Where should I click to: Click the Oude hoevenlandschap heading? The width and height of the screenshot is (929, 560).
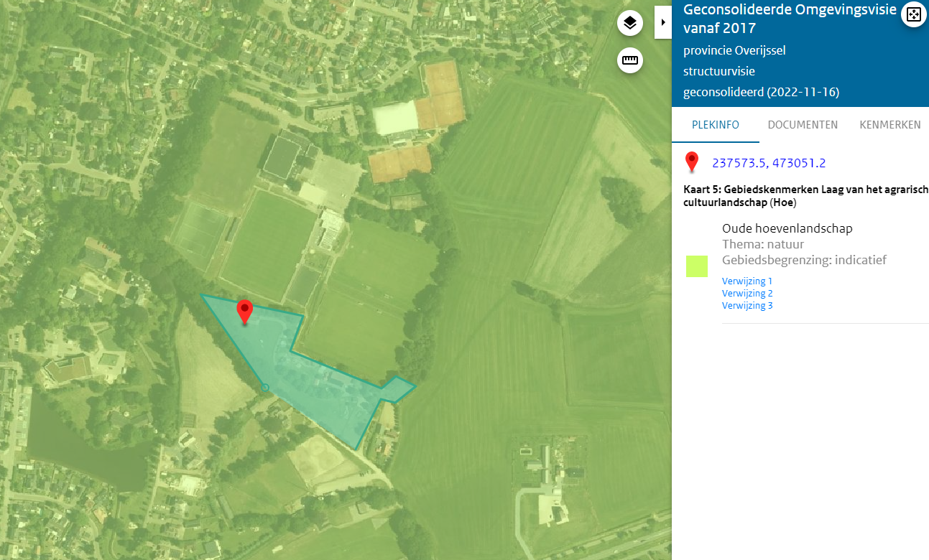pyautogui.click(x=787, y=228)
